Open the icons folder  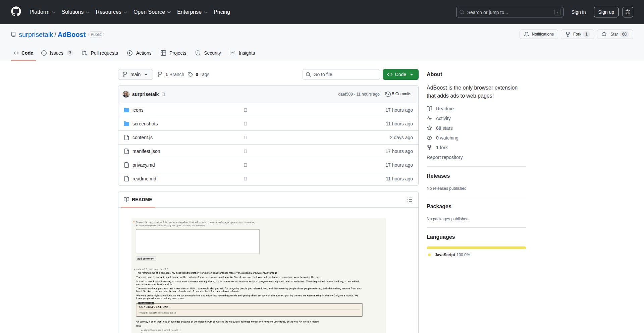click(138, 110)
